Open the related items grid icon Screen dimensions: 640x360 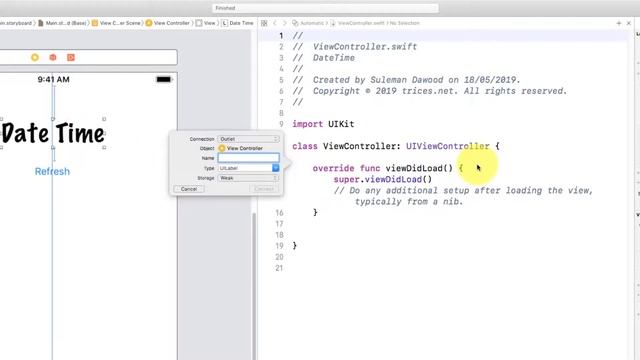click(264, 23)
